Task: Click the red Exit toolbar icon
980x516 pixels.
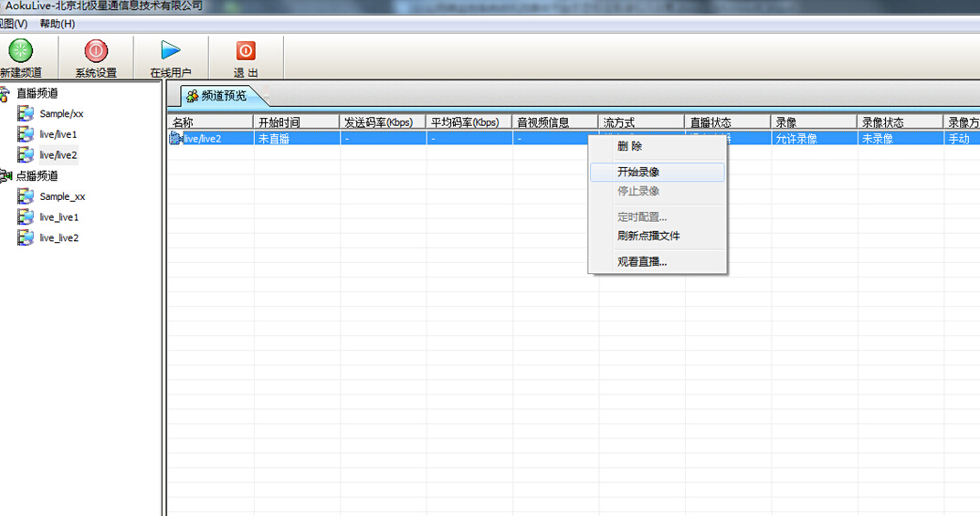Action: [x=246, y=51]
